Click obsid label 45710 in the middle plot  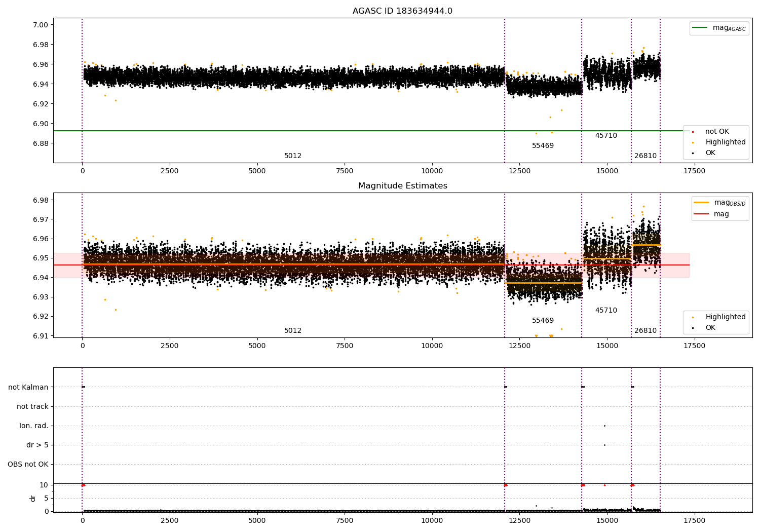coord(606,311)
